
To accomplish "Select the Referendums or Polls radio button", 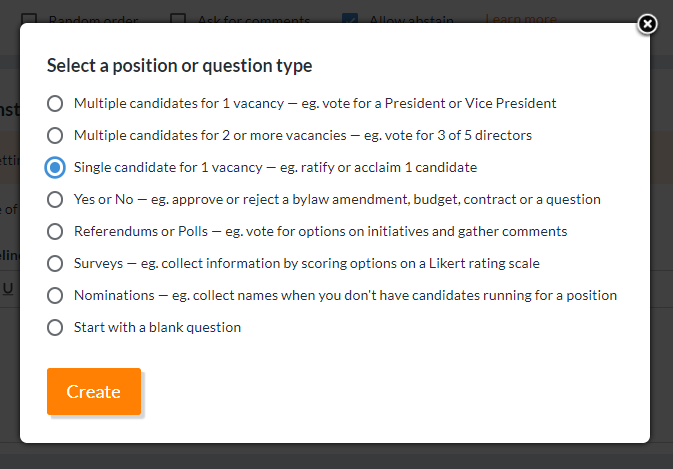I will 55,231.
